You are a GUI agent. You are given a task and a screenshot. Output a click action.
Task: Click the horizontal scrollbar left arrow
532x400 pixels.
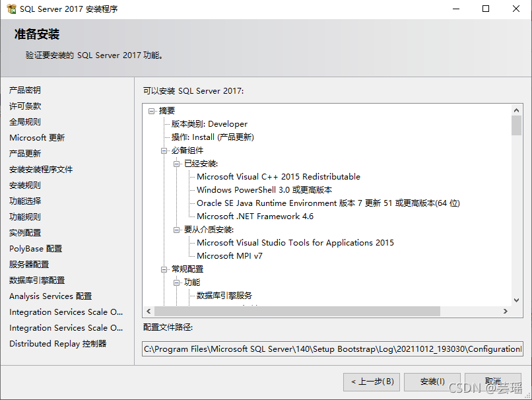[149, 311]
